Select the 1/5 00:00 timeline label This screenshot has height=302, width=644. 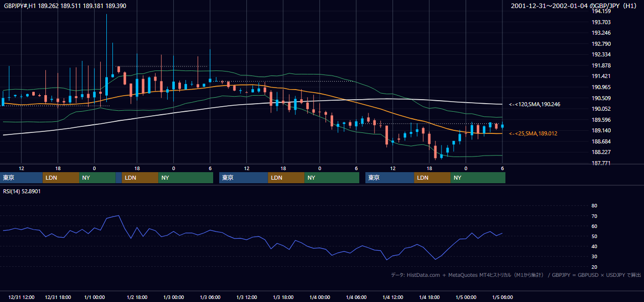[x=466, y=297]
